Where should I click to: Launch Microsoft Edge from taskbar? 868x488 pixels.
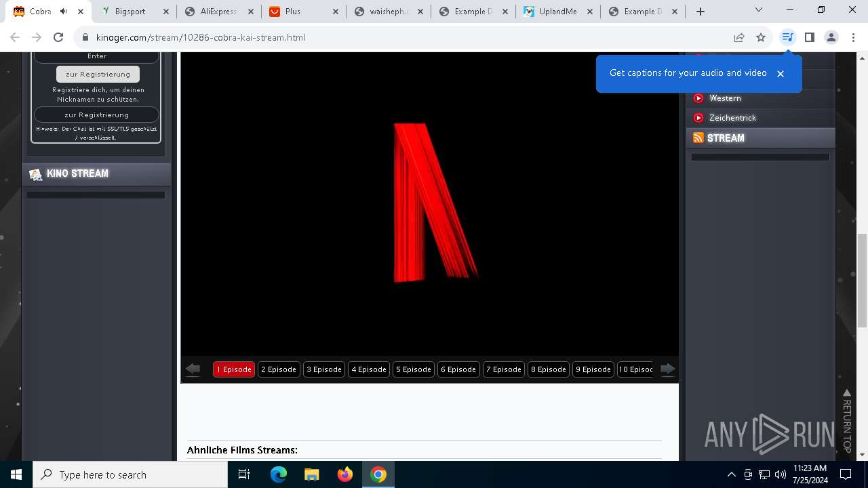[x=279, y=474]
